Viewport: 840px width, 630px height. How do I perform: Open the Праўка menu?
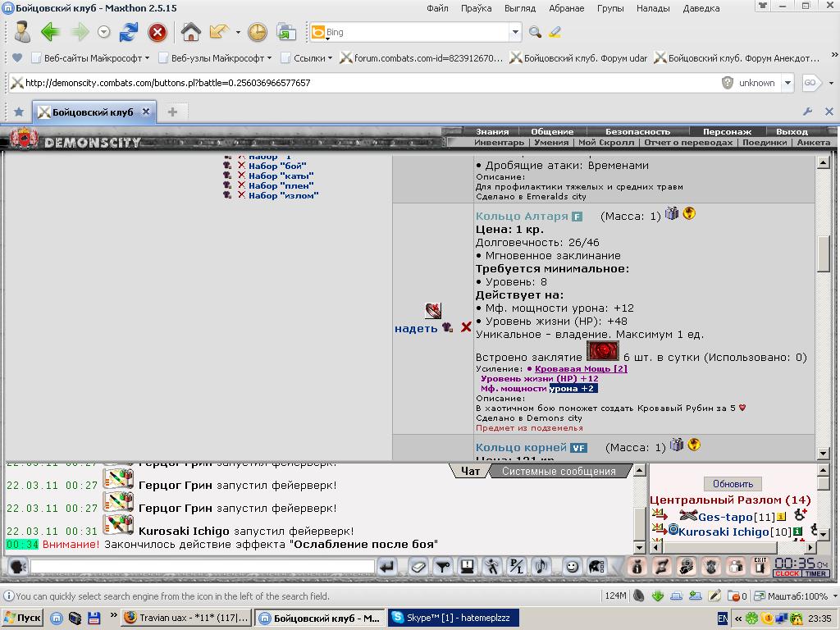click(477, 8)
